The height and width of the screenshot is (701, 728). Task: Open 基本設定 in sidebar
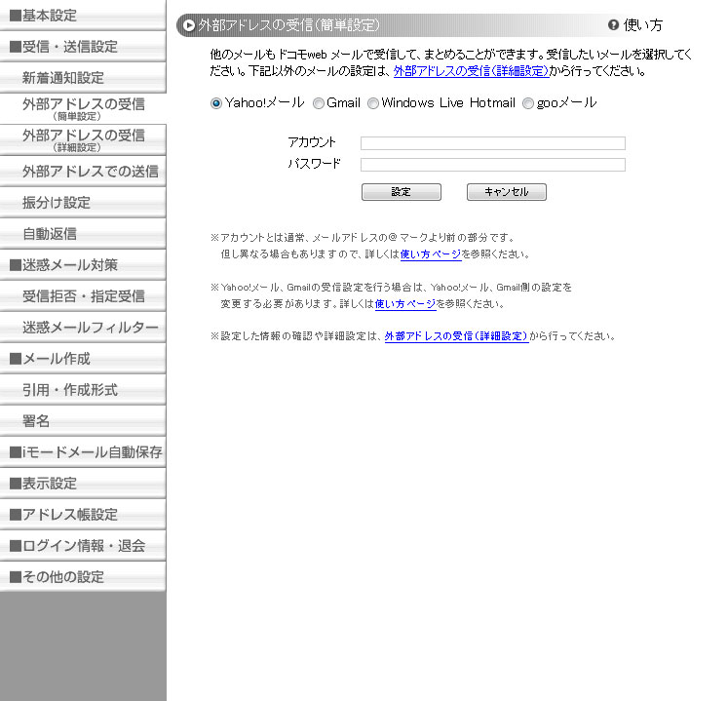tap(83, 16)
